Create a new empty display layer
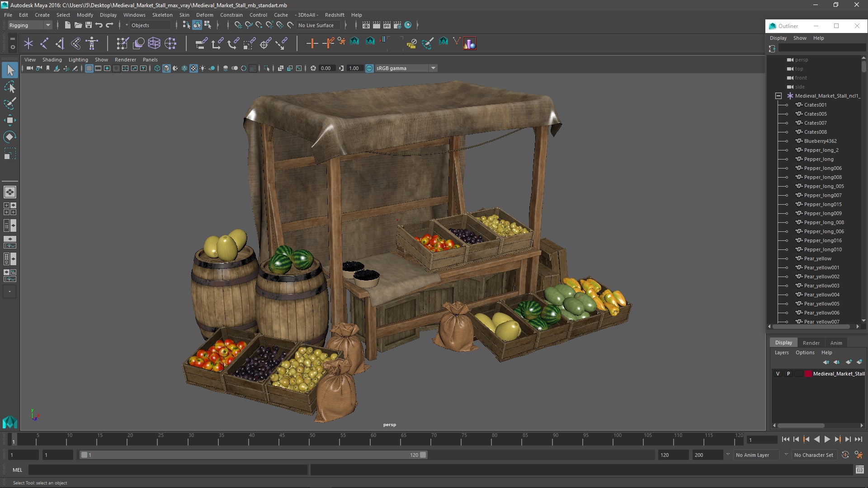 [849, 362]
